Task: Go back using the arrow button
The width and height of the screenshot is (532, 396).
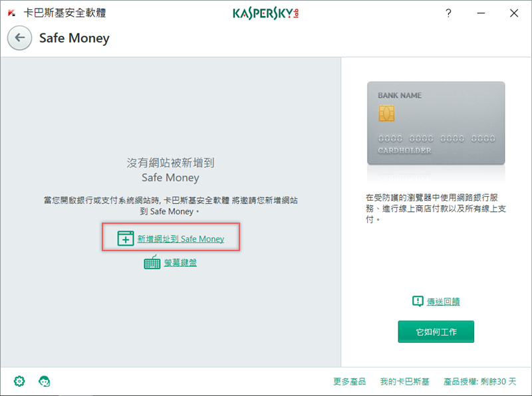Action: [x=20, y=38]
